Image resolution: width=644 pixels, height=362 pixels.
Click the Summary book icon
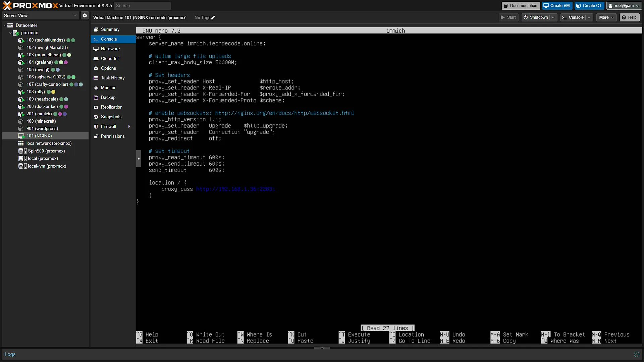pos(96,29)
